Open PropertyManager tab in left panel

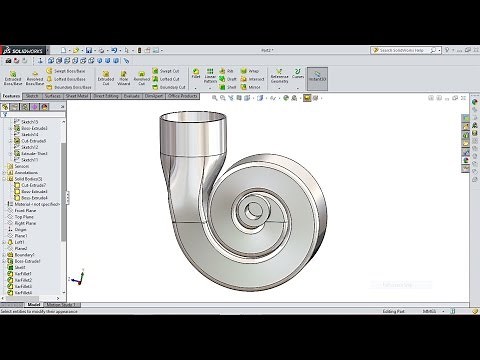pos(15,107)
